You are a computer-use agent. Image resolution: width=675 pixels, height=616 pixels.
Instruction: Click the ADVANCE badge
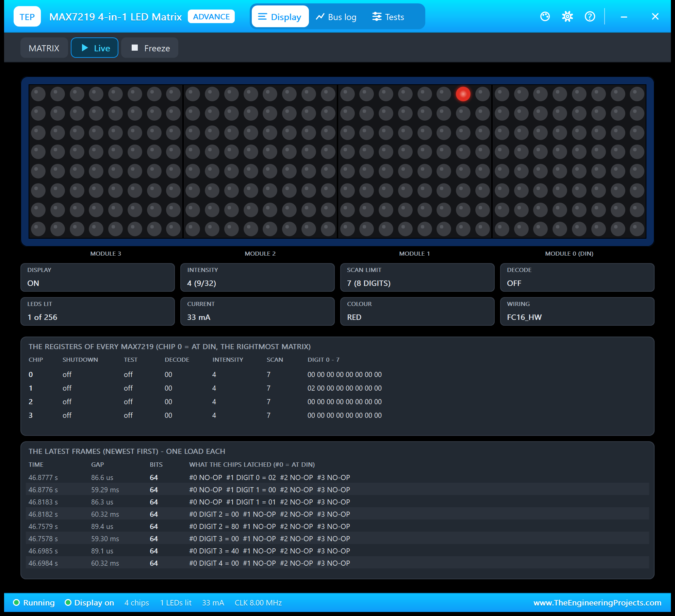click(211, 17)
